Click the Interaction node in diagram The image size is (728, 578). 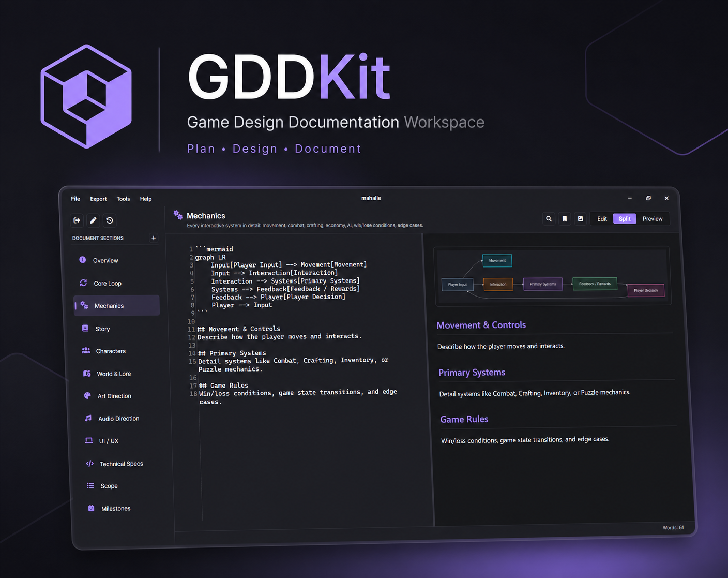[x=498, y=284]
